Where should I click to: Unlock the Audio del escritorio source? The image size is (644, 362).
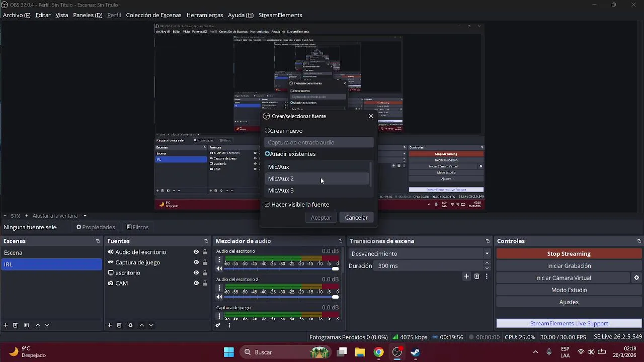[205, 252]
